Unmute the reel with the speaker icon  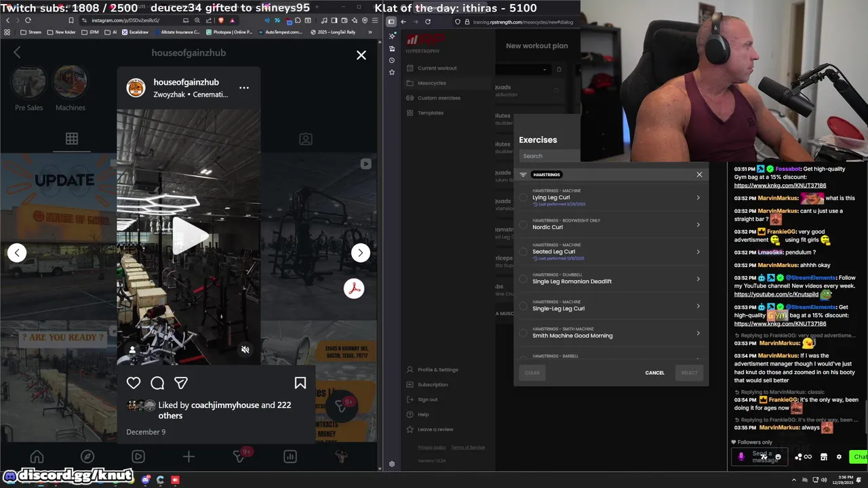tap(245, 350)
